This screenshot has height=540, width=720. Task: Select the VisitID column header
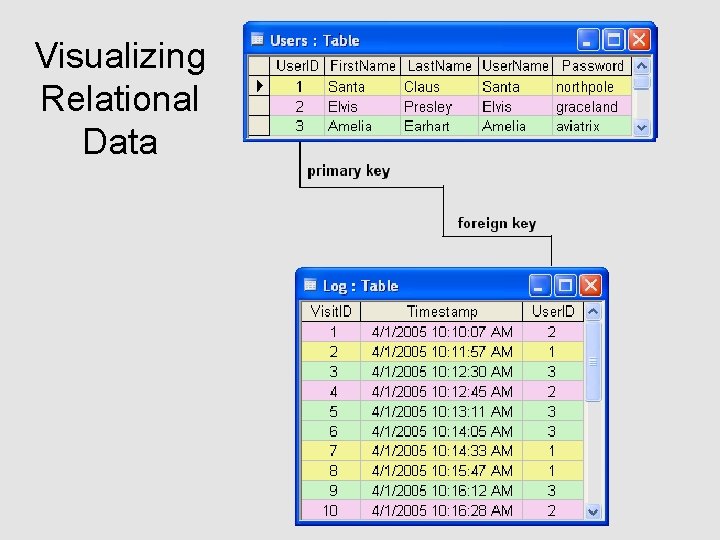331,311
